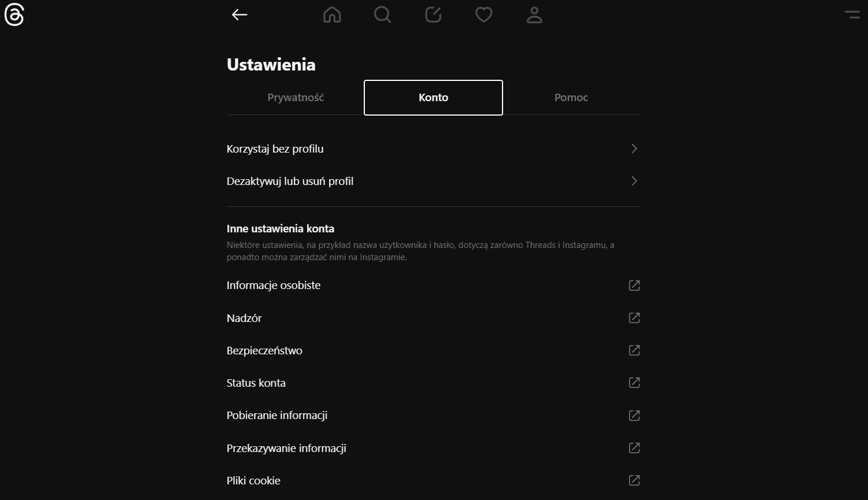The height and width of the screenshot is (500, 868).
Task: Switch to the Pomoc tab
Action: [571, 98]
